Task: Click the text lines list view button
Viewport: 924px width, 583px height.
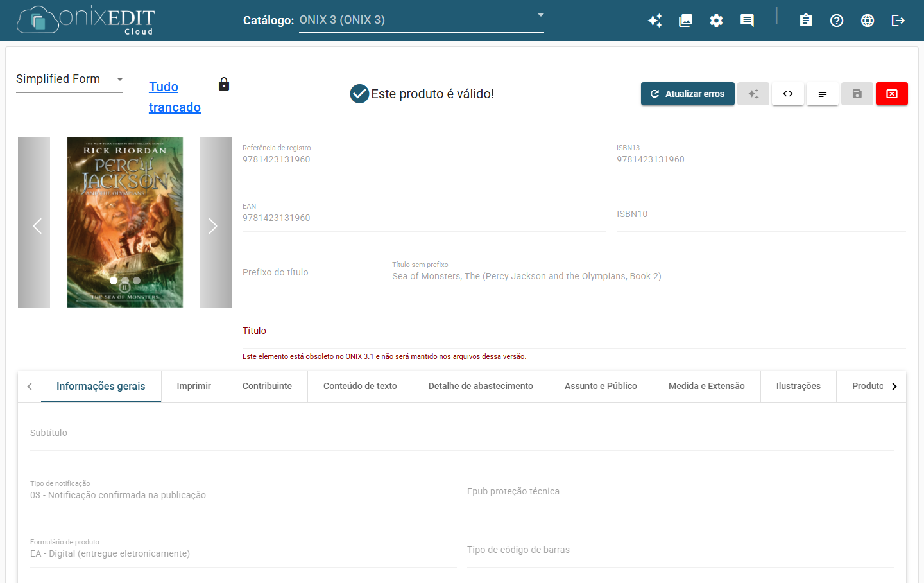Action: tap(823, 94)
